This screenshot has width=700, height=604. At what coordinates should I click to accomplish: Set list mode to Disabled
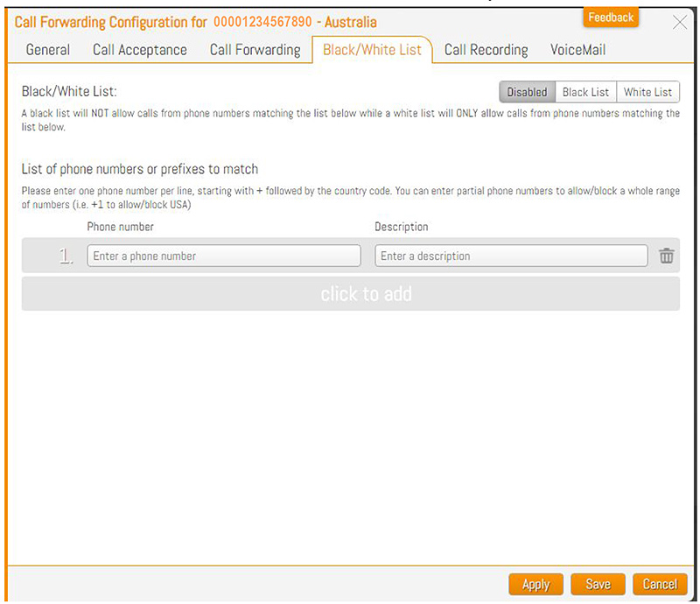point(527,92)
